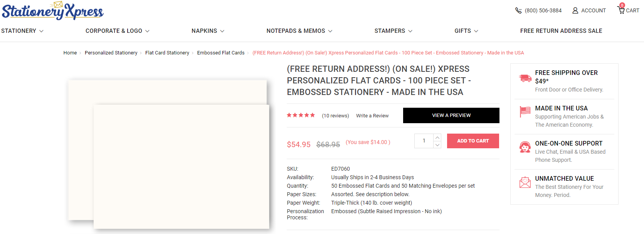The image size is (644, 234).
Task: Open the Cart link
Action: pyautogui.click(x=632, y=10)
